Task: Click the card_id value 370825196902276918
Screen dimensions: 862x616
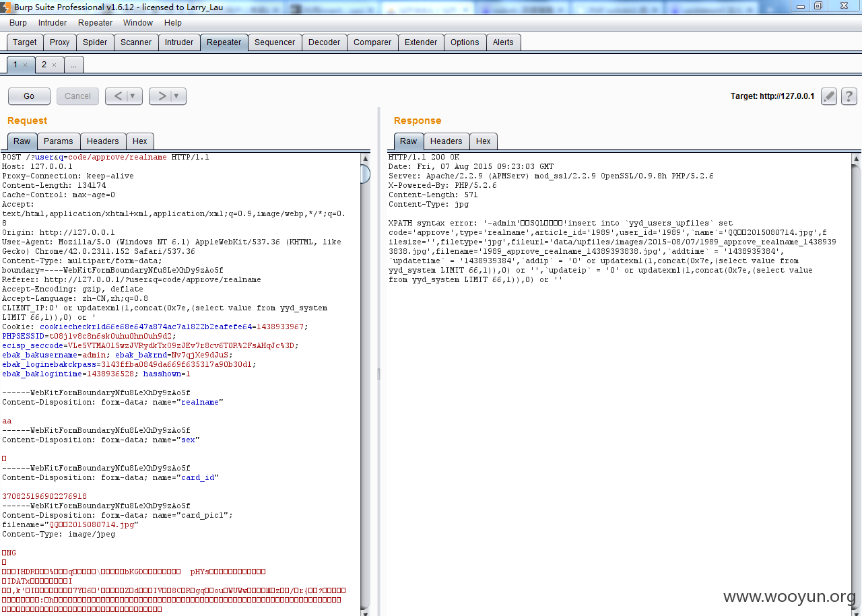Action: click(44, 496)
